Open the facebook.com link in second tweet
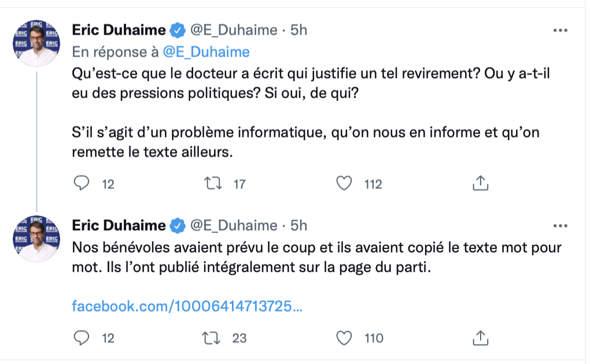The image size is (590, 364). [x=187, y=306]
